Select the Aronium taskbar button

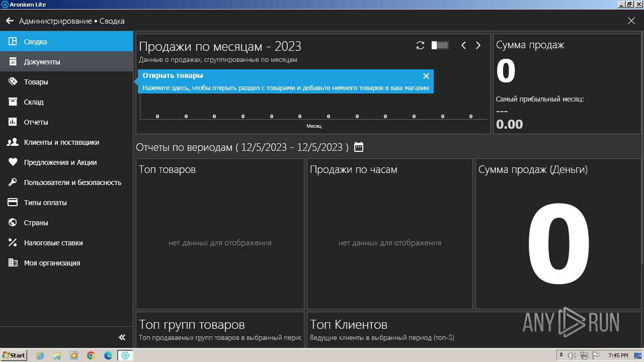pos(125,355)
